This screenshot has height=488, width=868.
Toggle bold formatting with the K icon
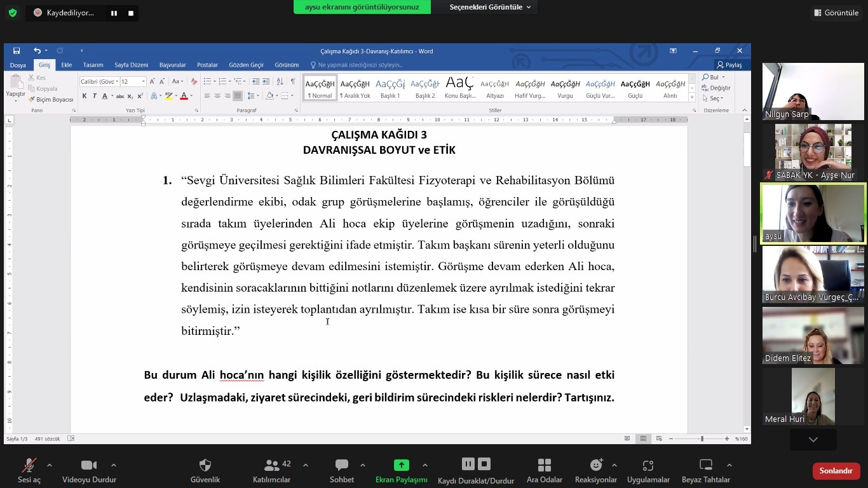pos(84,95)
